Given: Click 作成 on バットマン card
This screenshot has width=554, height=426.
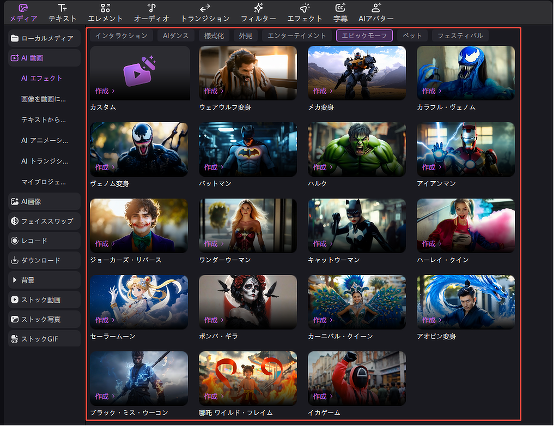Looking at the screenshot, I should coord(213,167).
